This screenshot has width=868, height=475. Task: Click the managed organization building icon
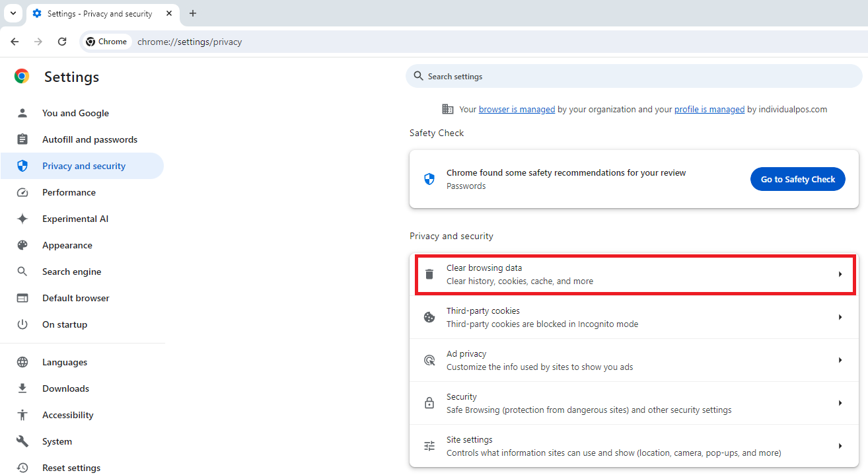click(448, 109)
